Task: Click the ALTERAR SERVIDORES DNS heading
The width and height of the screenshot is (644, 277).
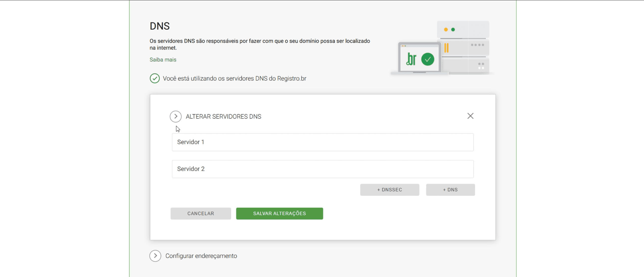Action: click(x=223, y=117)
